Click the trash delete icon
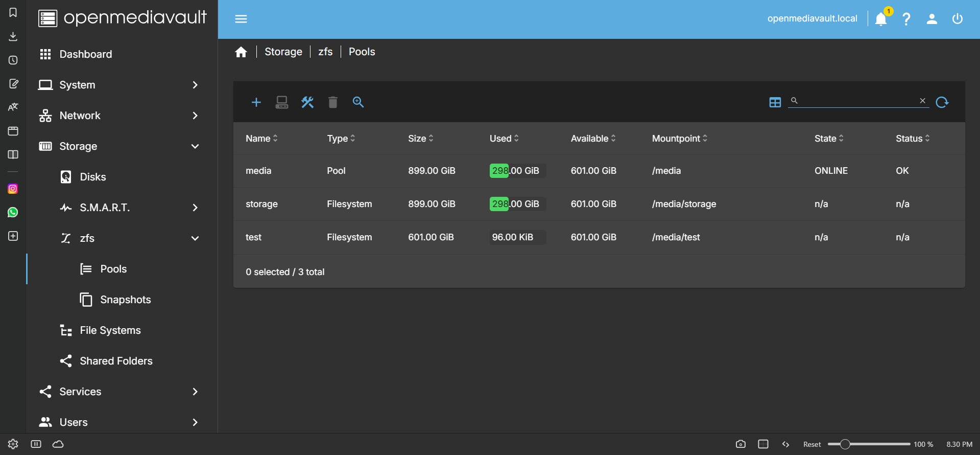Screen dimensions: 980x455 tap(333, 102)
